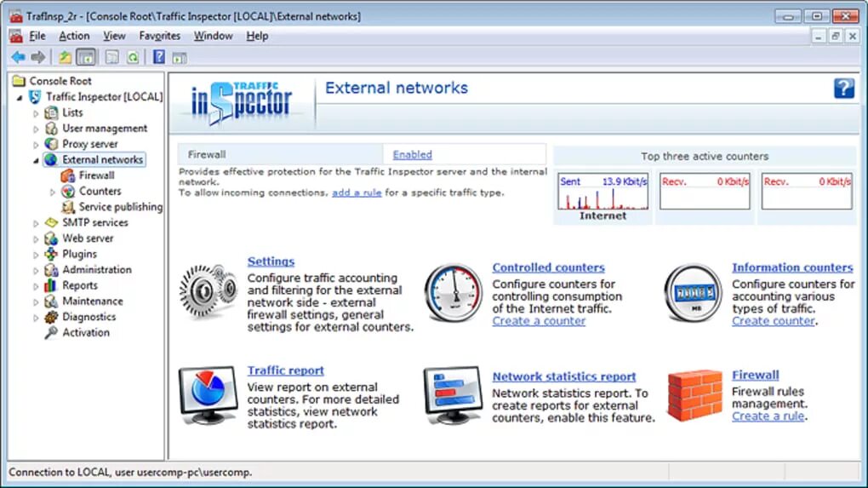Click the Traffic Inspector logo
This screenshot has height=488, width=868.
(x=242, y=104)
